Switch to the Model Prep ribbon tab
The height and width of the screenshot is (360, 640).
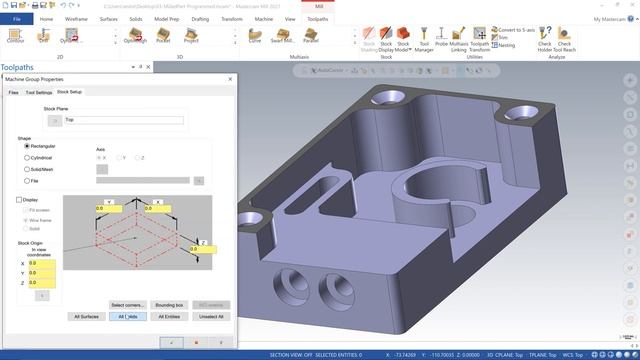(167, 19)
